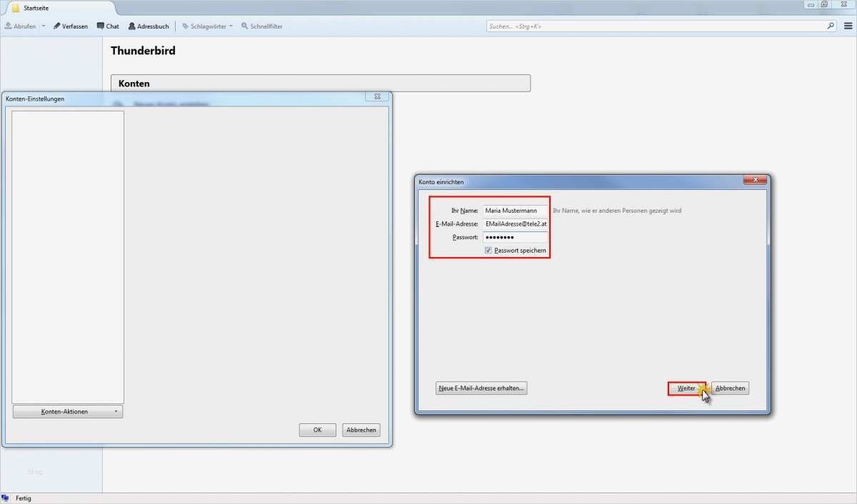
Task: Click the Startseite folder icon in tab
Action: [x=16, y=8]
